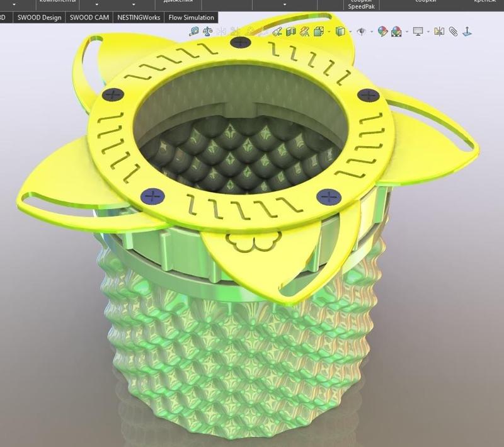504x447 pixels.
Task: Expand the View Settings dropdown arrow
Action: pyautogui.click(x=428, y=31)
